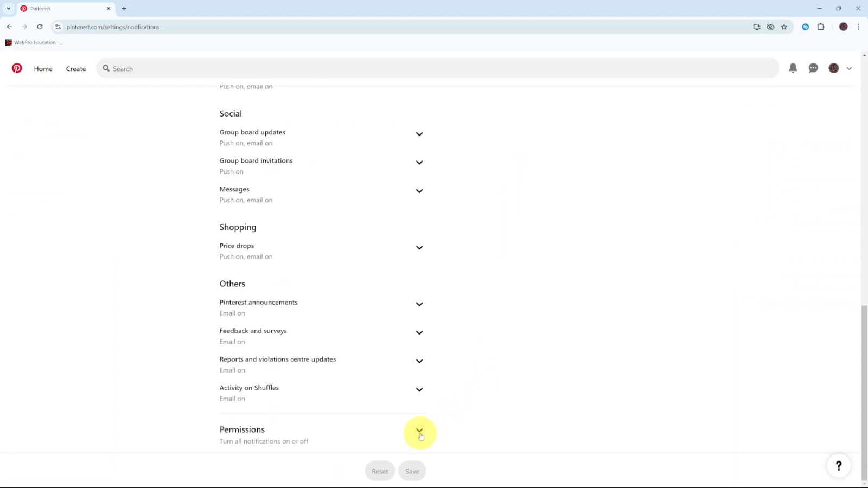Close the Pinterest browser tab
Screen dimensions: 868x488
pyautogui.click(x=108, y=9)
